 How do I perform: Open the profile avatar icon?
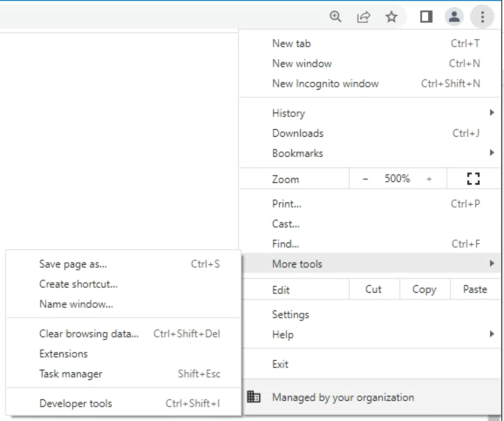(453, 17)
